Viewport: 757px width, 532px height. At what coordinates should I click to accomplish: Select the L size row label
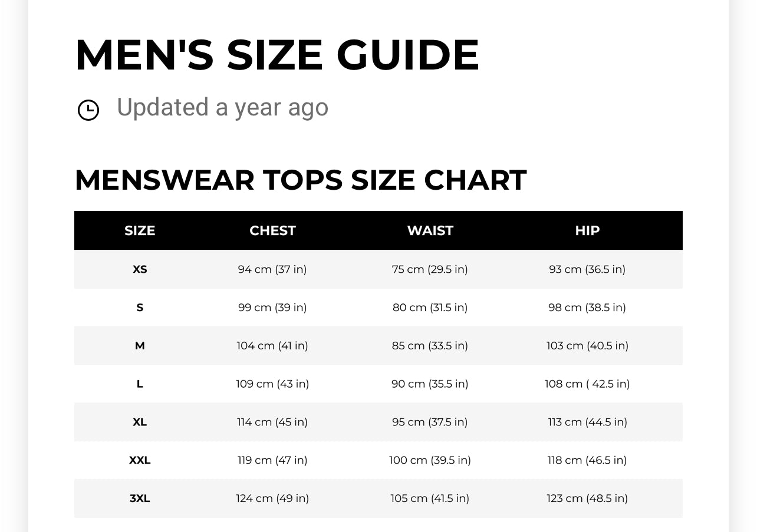pyautogui.click(x=140, y=384)
